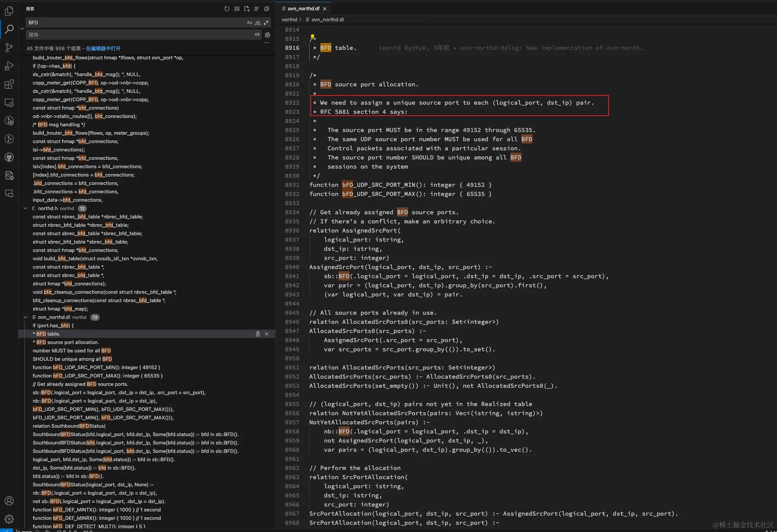Select result '// Get already assigned BFD source ports.'
The image size is (777, 532).
tap(80, 384)
